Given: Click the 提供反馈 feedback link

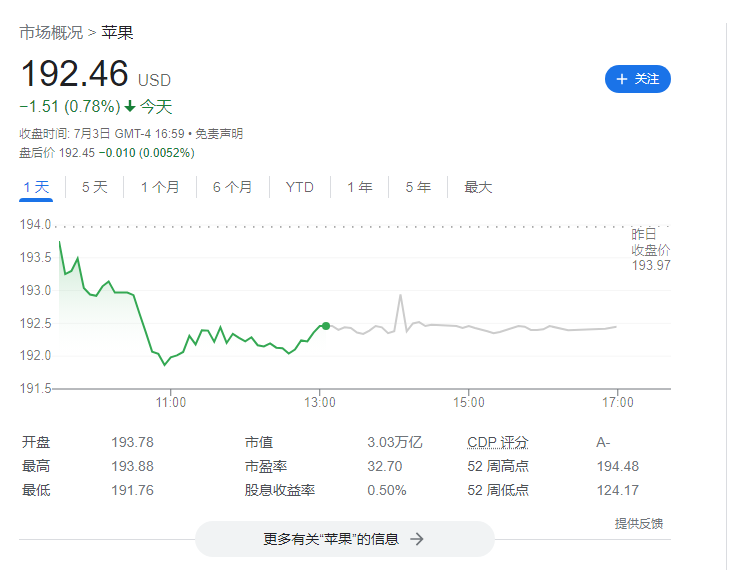Looking at the screenshot, I should pyautogui.click(x=638, y=523).
